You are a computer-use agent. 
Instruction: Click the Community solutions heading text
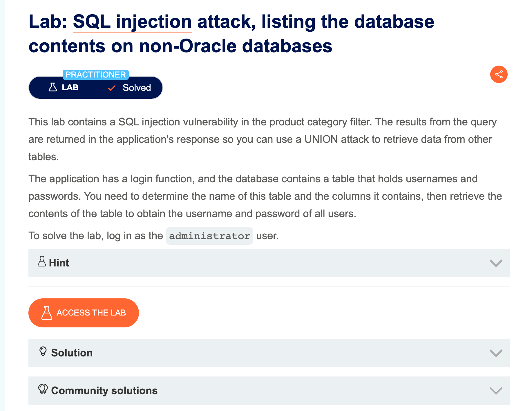coord(104,391)
